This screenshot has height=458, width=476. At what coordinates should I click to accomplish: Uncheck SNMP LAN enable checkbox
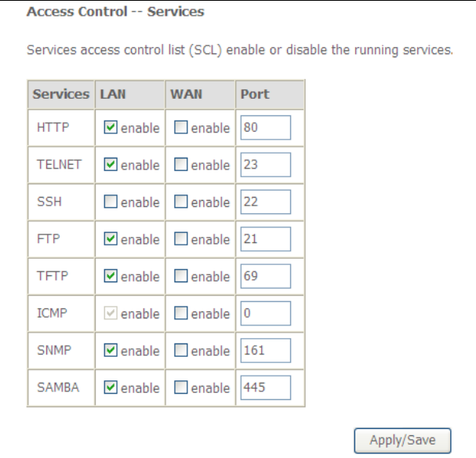(x=111, y=351)
